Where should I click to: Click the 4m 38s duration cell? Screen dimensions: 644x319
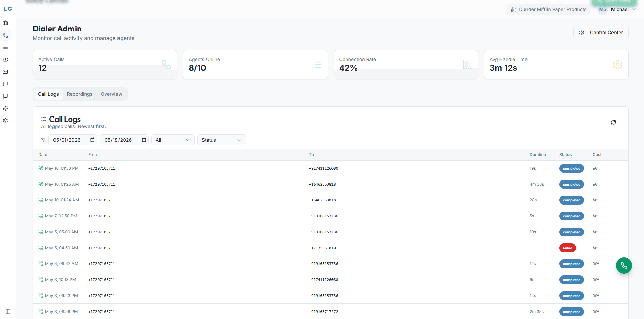pyautogui.click(x=537, y=184)
